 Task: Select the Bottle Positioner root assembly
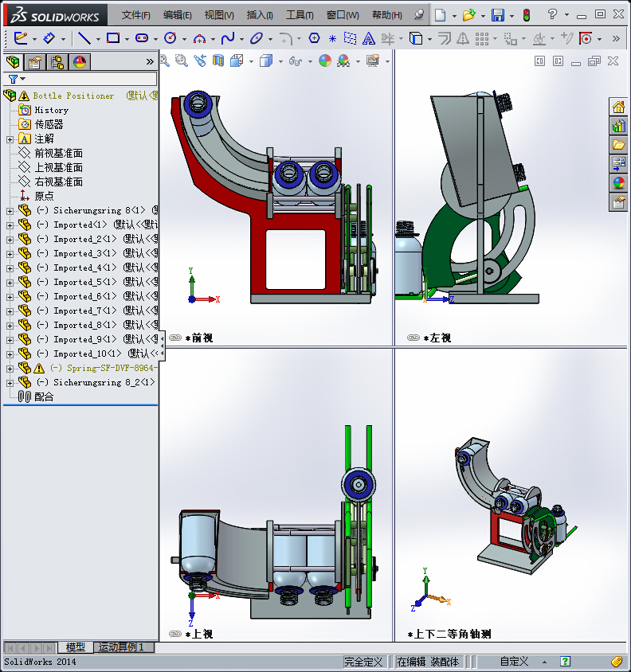click(x=73, y=96)
